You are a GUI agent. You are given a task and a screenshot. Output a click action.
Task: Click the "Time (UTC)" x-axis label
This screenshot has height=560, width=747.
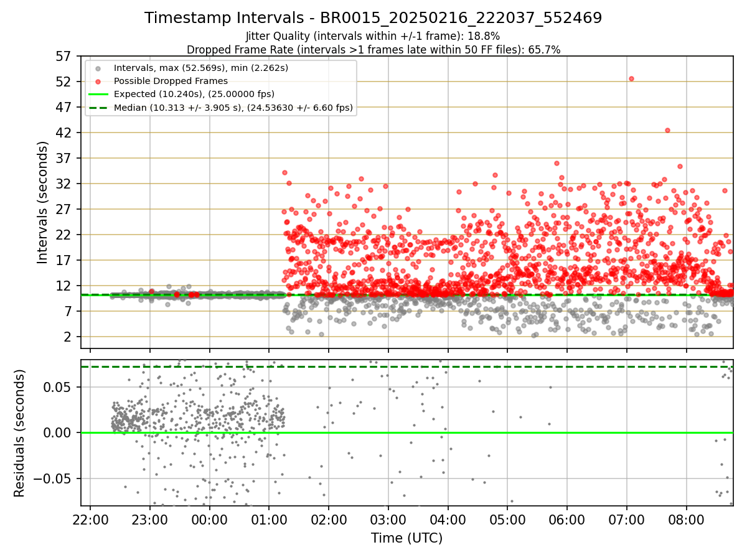coord(406,538)
